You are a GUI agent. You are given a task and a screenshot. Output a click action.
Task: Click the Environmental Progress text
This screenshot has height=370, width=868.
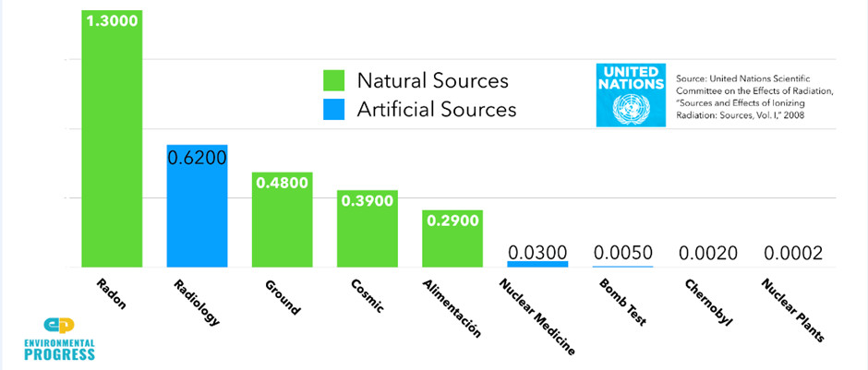click(x=57, y=348)
